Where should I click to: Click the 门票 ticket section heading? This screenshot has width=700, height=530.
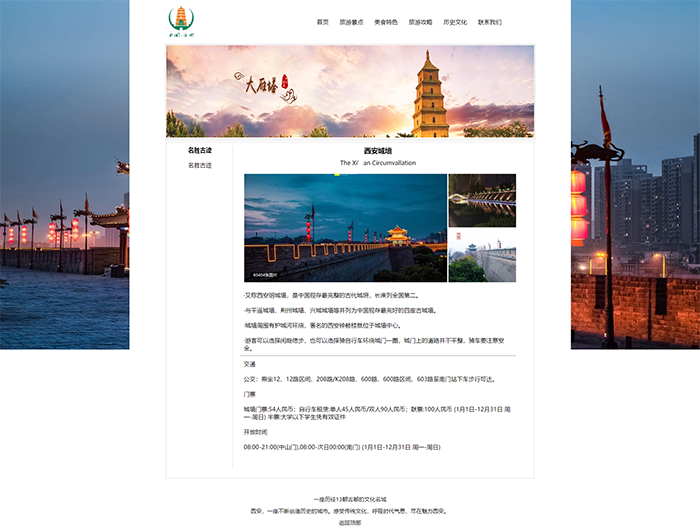click(250, 394)
